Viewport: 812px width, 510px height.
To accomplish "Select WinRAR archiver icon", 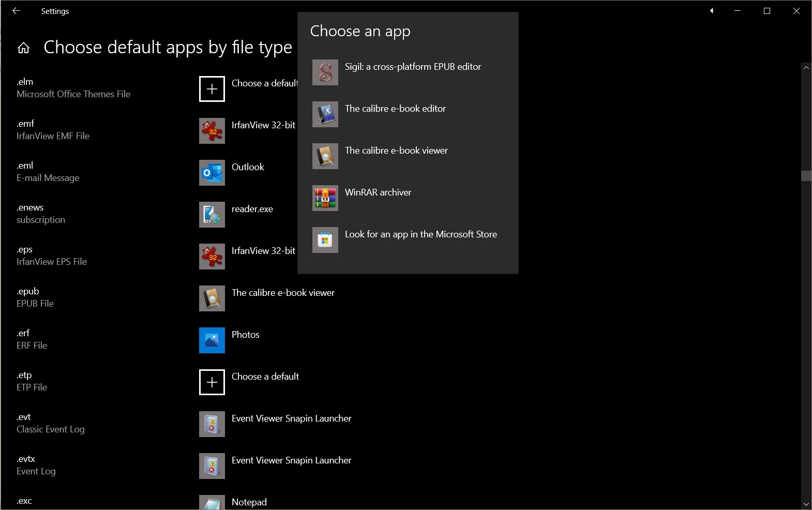I will pyautogui.click(x=325, y=198).
